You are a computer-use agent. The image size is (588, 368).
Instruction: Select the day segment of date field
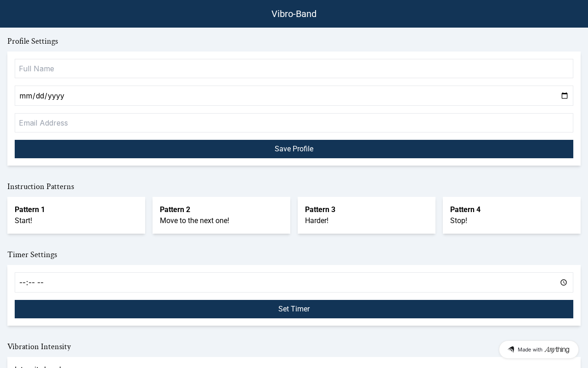pos(40,96)
